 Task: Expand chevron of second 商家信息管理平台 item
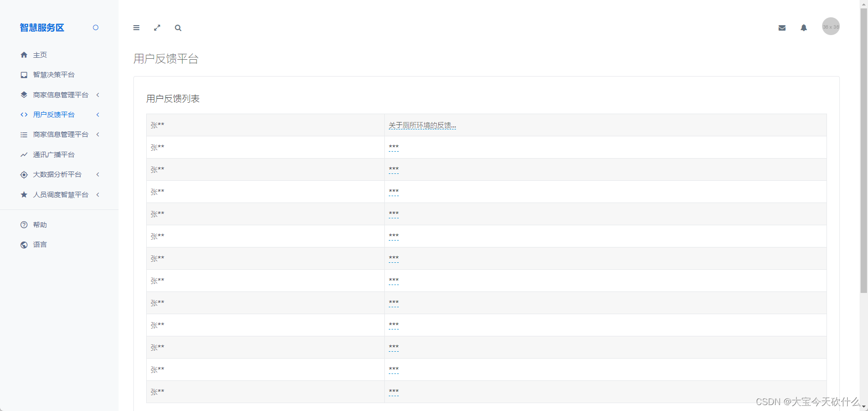(x=98, y=134)
